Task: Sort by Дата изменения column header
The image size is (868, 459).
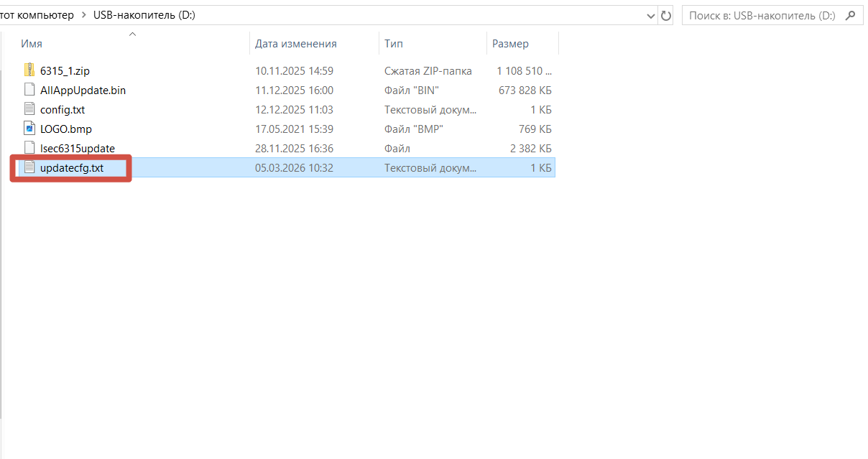Action: (x=296, y=44)
